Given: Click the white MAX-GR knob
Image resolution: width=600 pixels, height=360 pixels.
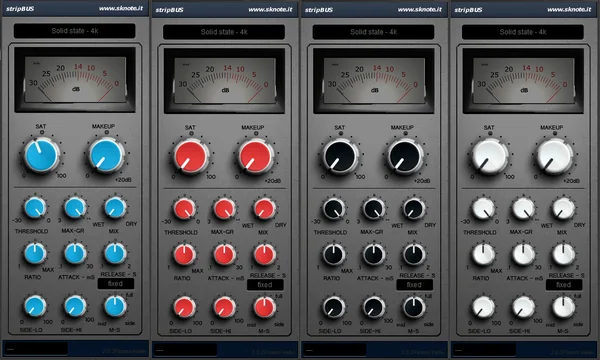Looking at the screenshot, I should [523, 209].
